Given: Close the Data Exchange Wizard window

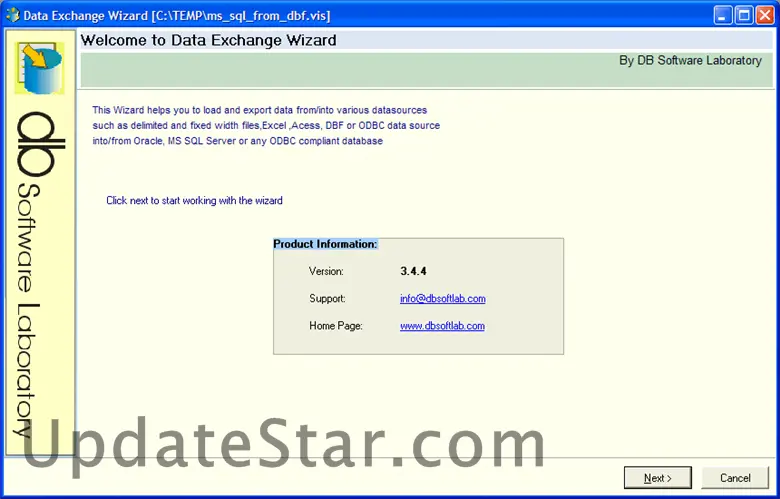Looking at the screenshot, I should click(765, 15).
